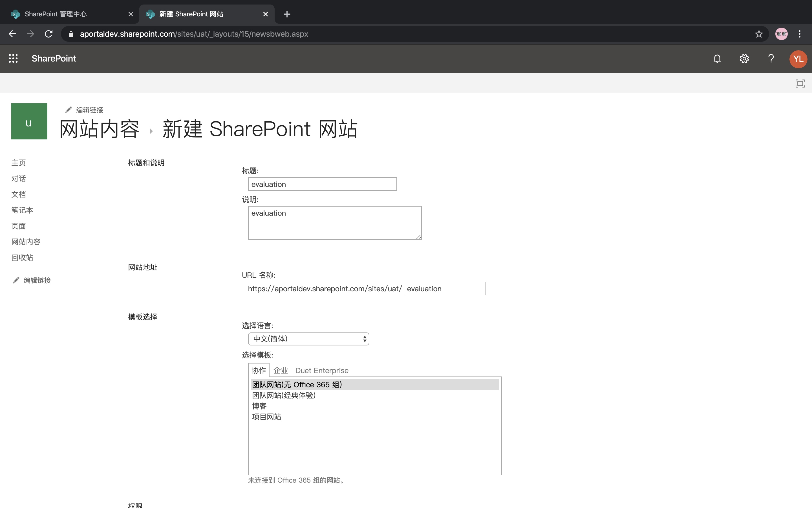Viewport: 812px width, 508px height.
Task: Close the SharePoint 管理中心 tab
Action: 131,14
